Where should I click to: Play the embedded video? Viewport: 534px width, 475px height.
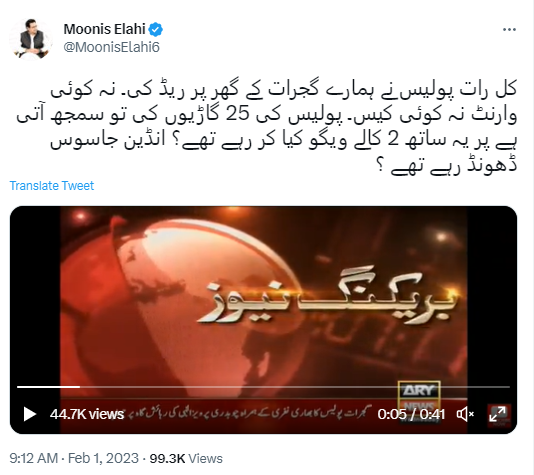coord(30,414)
